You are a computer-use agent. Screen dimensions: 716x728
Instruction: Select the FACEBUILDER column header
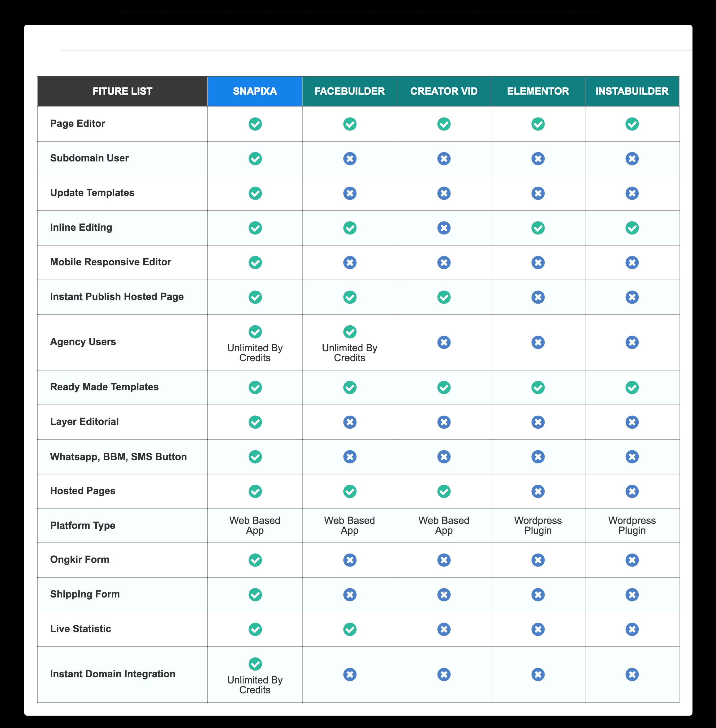[350, 91]
